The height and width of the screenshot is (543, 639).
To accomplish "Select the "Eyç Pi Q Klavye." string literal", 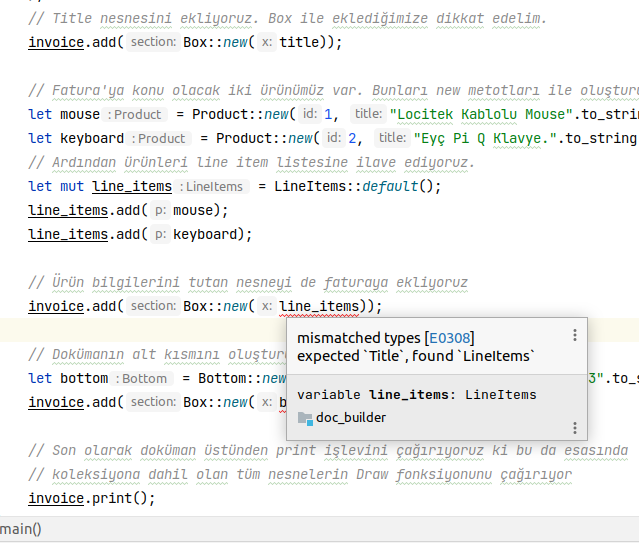I will tap(486, 139).
